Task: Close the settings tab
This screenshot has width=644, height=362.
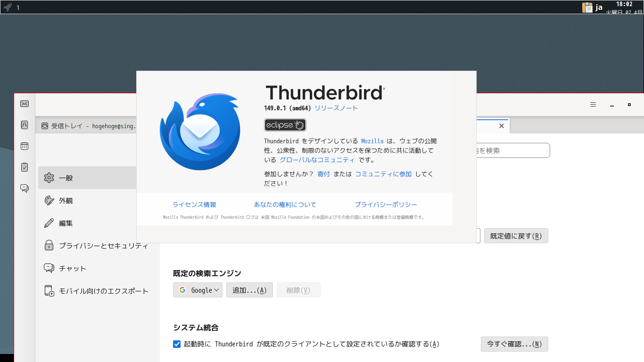Action: (501, 126)
